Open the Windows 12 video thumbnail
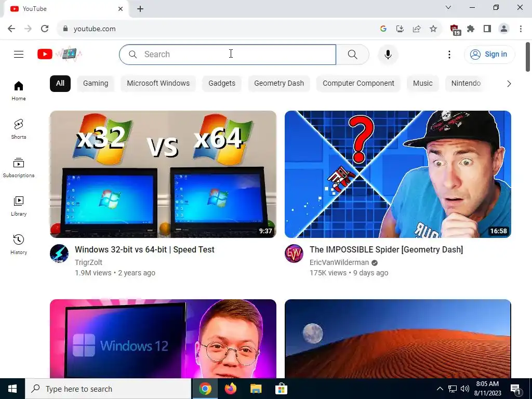The height and width of the screenshot is (399, 532). 163,339
